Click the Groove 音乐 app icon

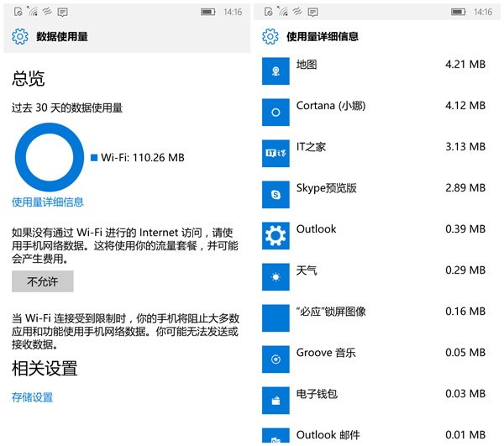276,359
